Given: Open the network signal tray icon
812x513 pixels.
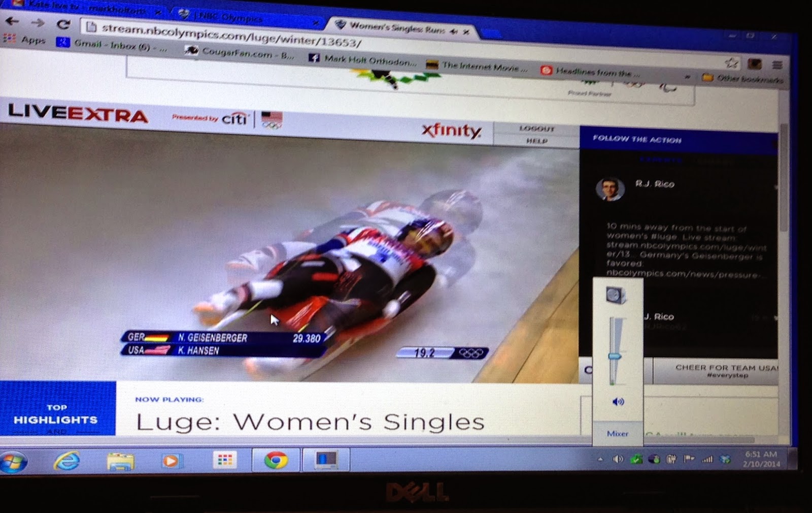Looking at the screenshot, I should click(707, 460).
